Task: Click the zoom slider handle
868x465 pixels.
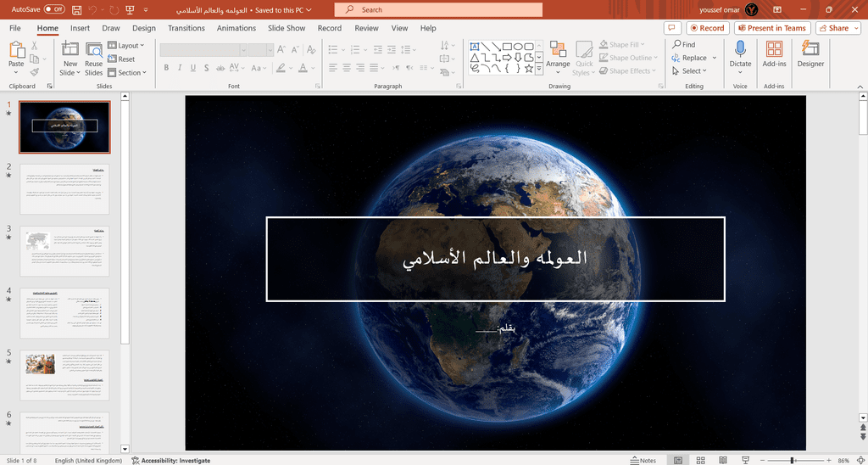Action: 793,461
